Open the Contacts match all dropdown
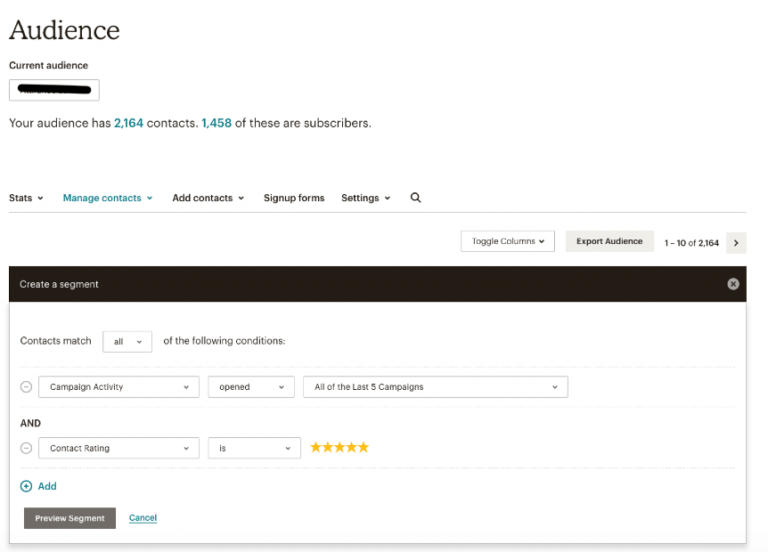Viewport: 768px width, 552px height. click(x=127, y=341)
